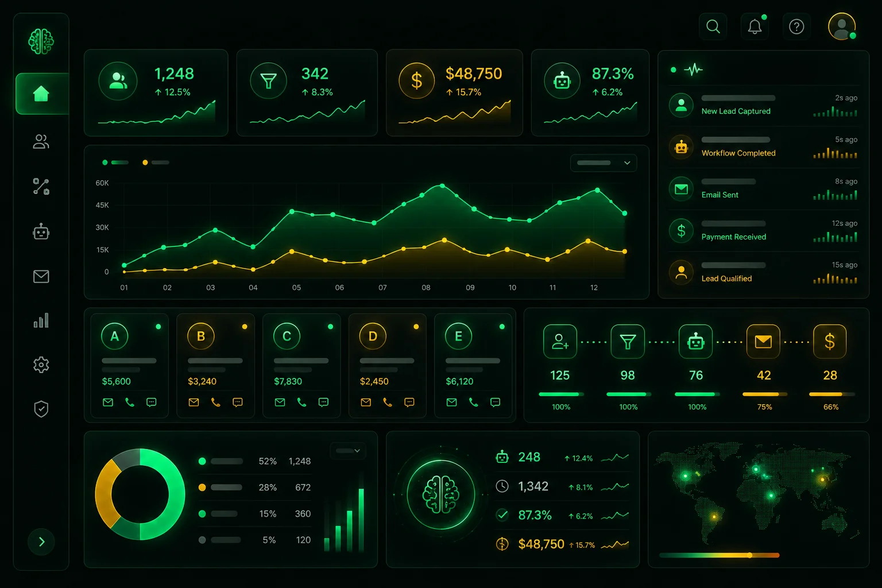Adjust the world map gradient slider handle
The width and height of the screenshot is (882, 588).
pos(750,555)
